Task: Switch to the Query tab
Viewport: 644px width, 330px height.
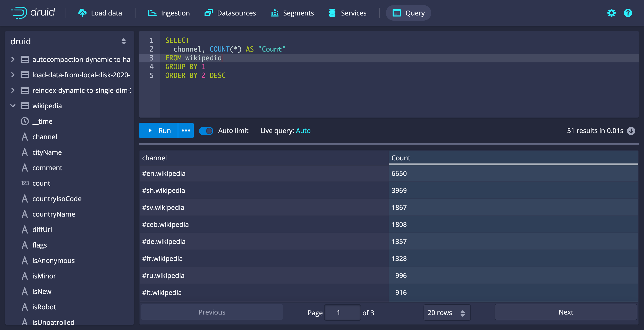Action: click(408, 13)
